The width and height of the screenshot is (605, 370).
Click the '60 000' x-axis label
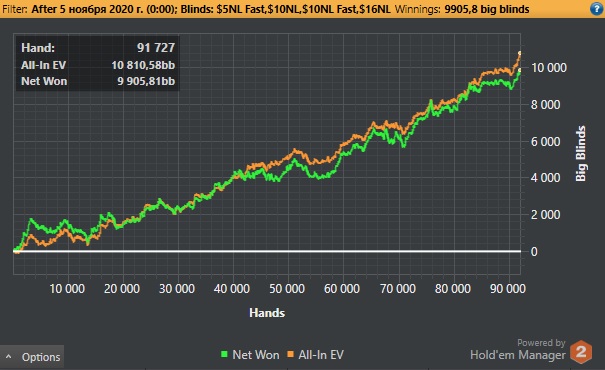pos(342,289)
